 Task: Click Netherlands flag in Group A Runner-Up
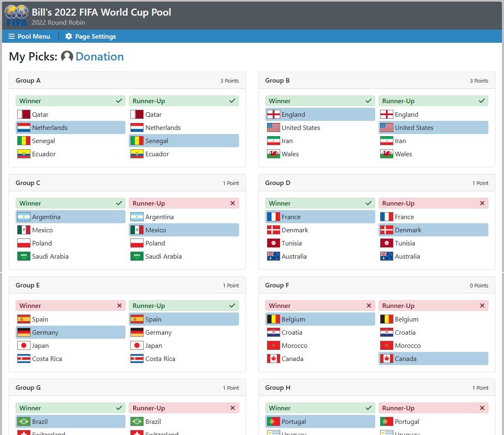pyautogui.click(x=137, y=127)
